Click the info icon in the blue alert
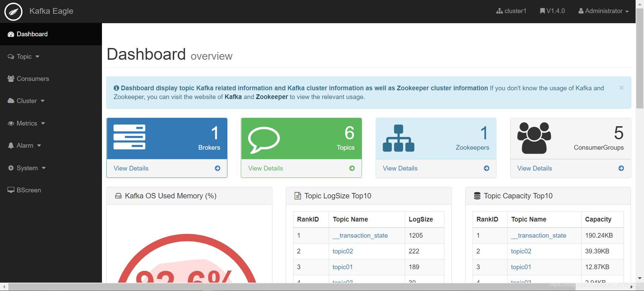 click(x=116, y=88)
